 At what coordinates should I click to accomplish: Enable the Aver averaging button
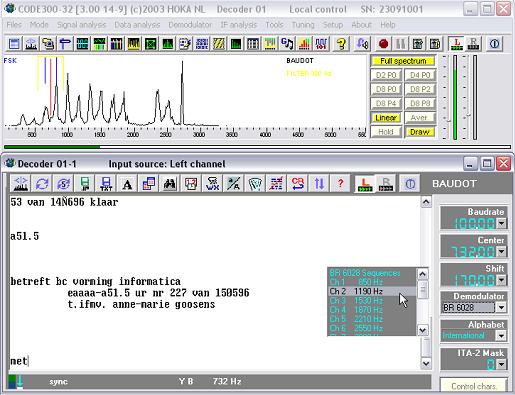(420, 118)
